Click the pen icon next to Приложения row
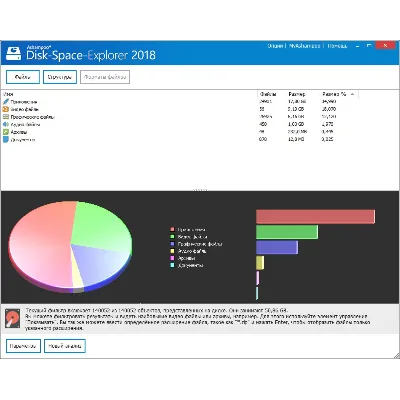 coord(6,102)
